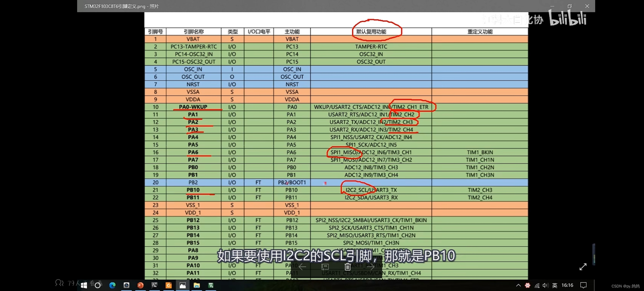Click the WKUP/USART2_CTS/ADC12_IN0/TIM2_CH1_ETR cell
The width and height of the screenshot is (644, 291).
coord(371,107)
